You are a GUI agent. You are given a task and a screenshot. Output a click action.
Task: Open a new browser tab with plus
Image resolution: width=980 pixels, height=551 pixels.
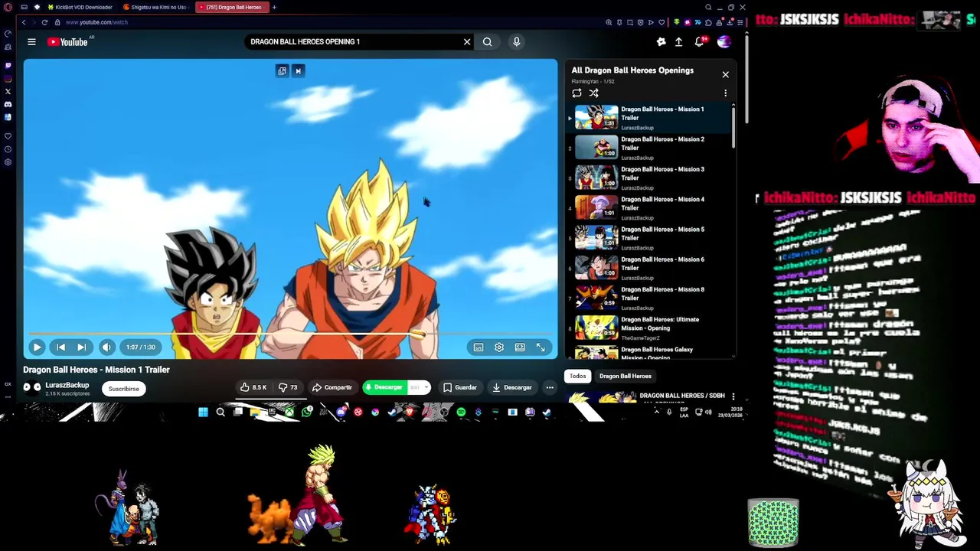pyautogui.click(x=274, y=7)
